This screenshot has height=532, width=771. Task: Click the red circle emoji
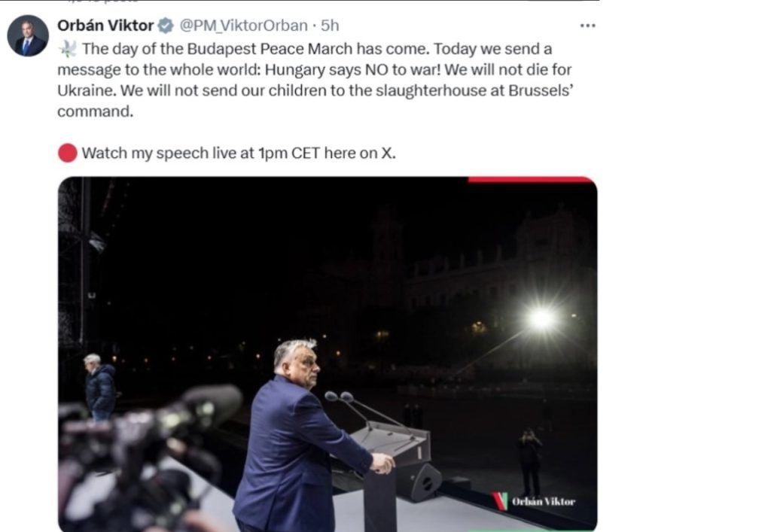(68, 153)
